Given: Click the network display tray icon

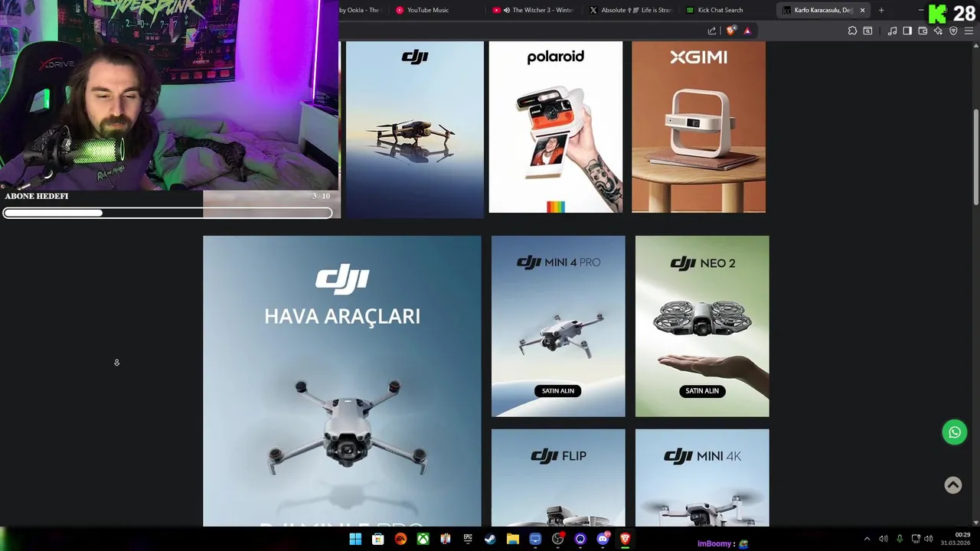Looking at the screenshot, I should [x=916, y=539].
